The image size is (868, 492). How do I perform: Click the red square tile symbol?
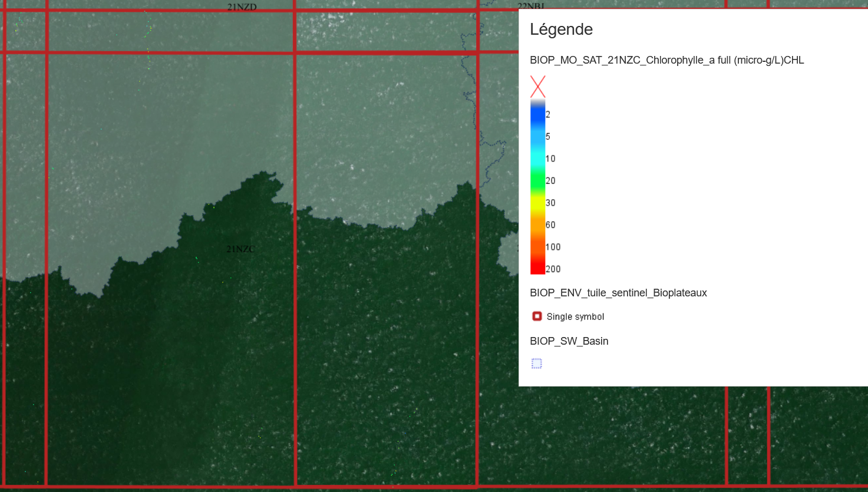[537, 316]
